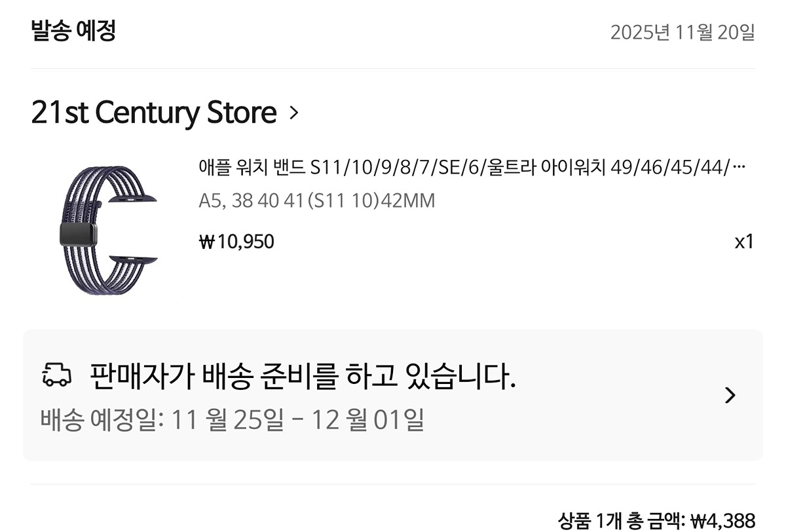Click the 11 월 25일 start date
The image size is (786, 532).
227,419
